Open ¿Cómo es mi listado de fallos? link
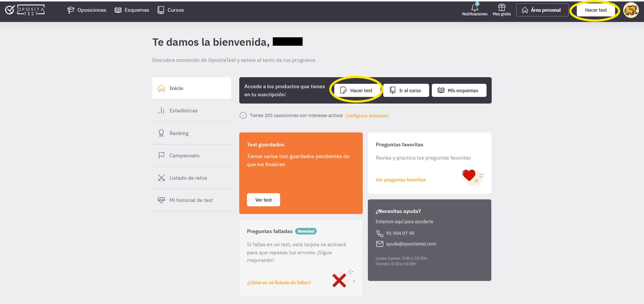The image size is (644, 304). [279, 282]
